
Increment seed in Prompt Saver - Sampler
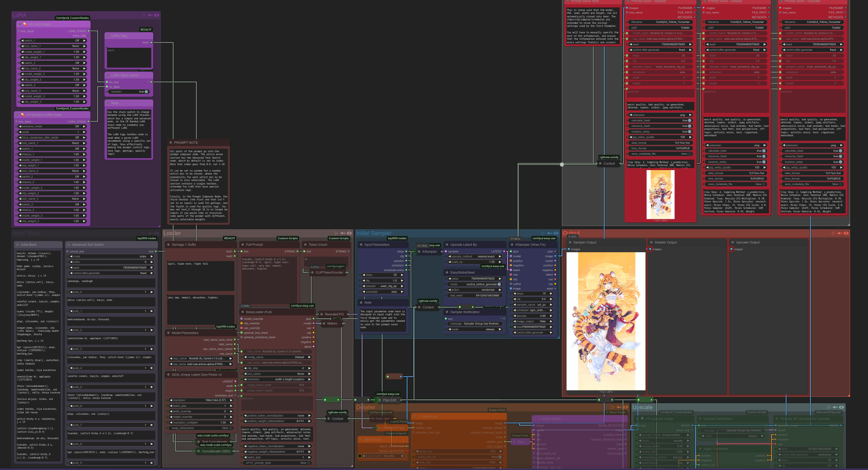(x=690, y=44)
